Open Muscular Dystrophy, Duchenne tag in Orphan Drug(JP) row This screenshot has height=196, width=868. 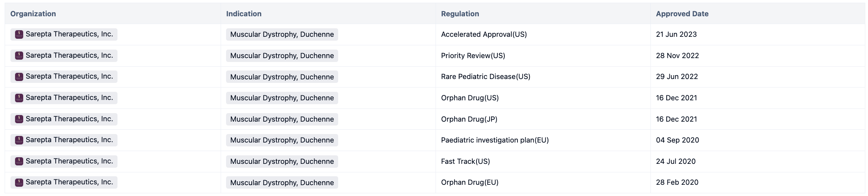pyautogui.click(x=282, y=119)
